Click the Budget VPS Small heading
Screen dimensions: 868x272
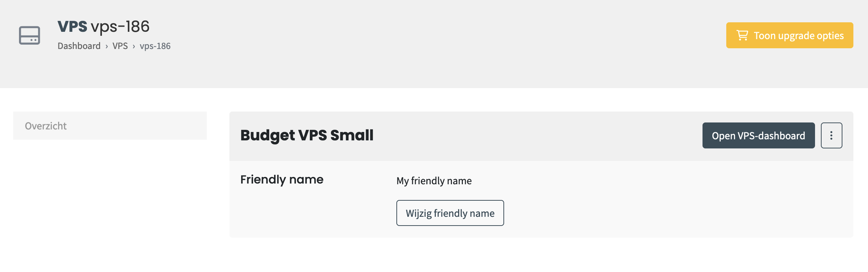pos(307,135)
